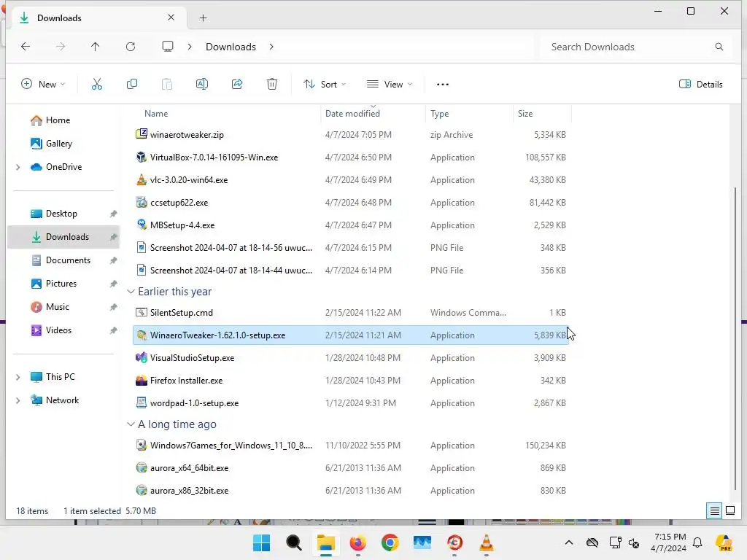Select winaerotweaker.zip file
This screenshot has width=747, height=560.
350,135
